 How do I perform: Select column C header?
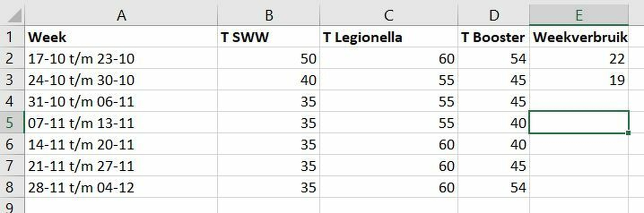pos(389,15)
